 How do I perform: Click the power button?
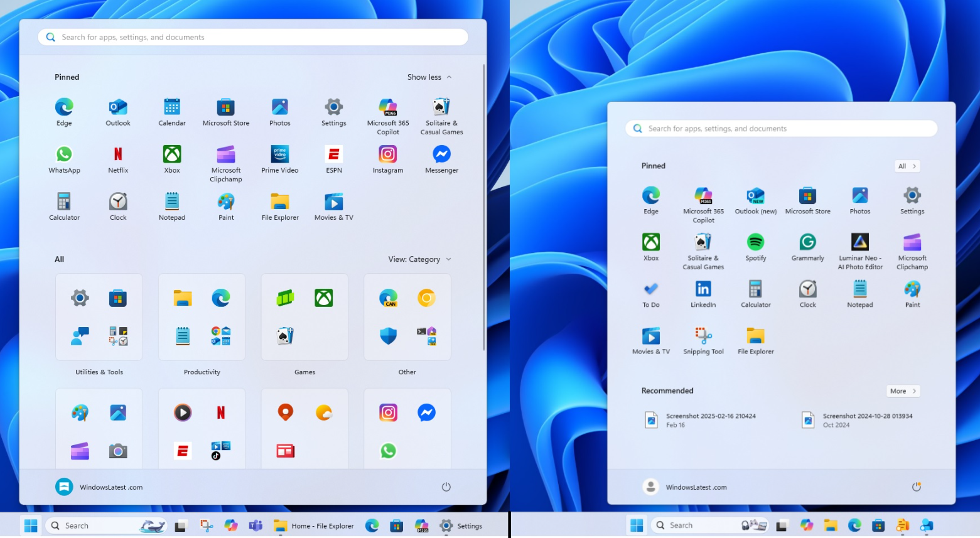coord(446,487)
